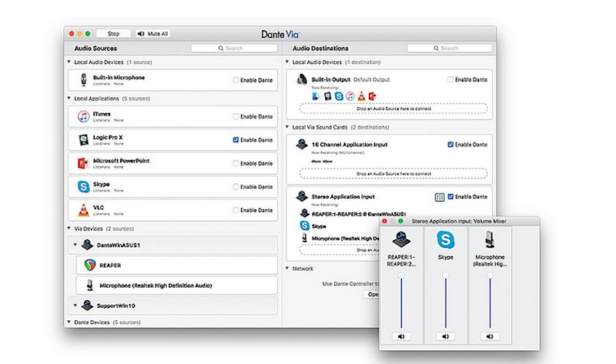
Task: Mute the Microphone channel in Volume Mixer
Action: pyautogui.click(x=490, y=336)
